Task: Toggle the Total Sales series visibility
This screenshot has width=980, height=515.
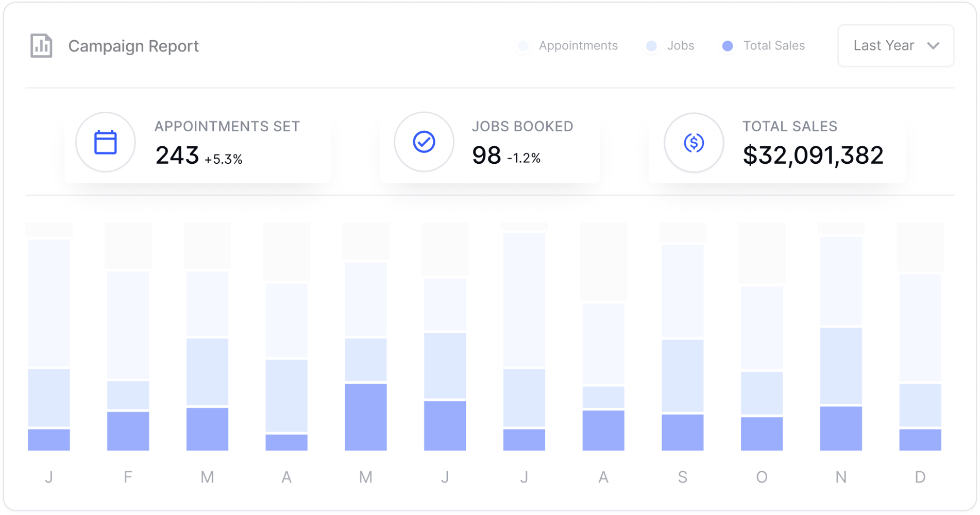Action: click(763, 45)
